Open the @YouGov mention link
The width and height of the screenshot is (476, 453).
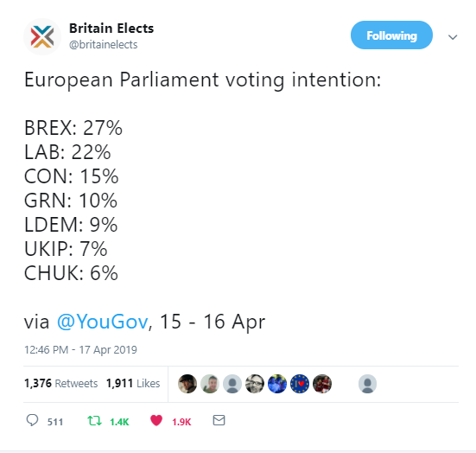click(102, 322)
